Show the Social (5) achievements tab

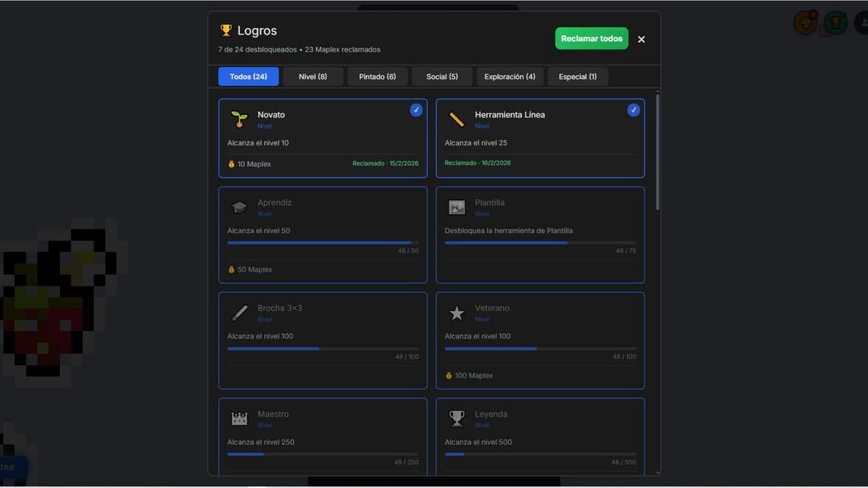(x=442, y=77)
